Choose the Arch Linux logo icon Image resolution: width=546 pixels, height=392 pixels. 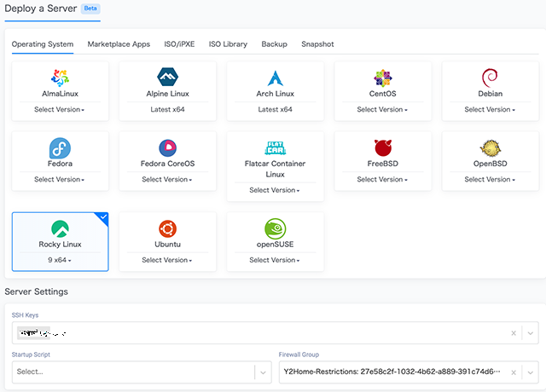click(275, 78)
